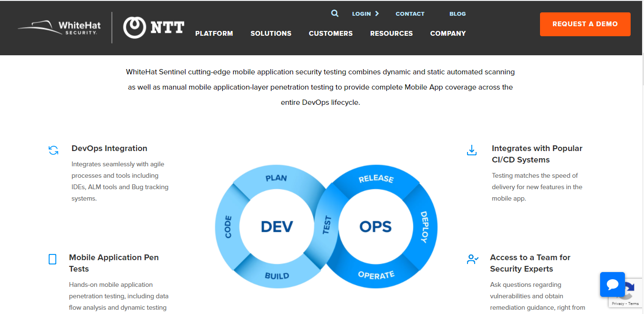This screenshot has height=314, width=644.
Task: Click the CI/CD download arrow icon
Action: coord(472,151)
